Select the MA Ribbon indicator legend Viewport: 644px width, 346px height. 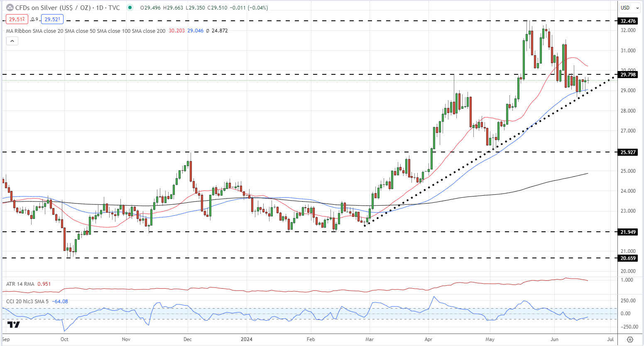coord(86,31)
